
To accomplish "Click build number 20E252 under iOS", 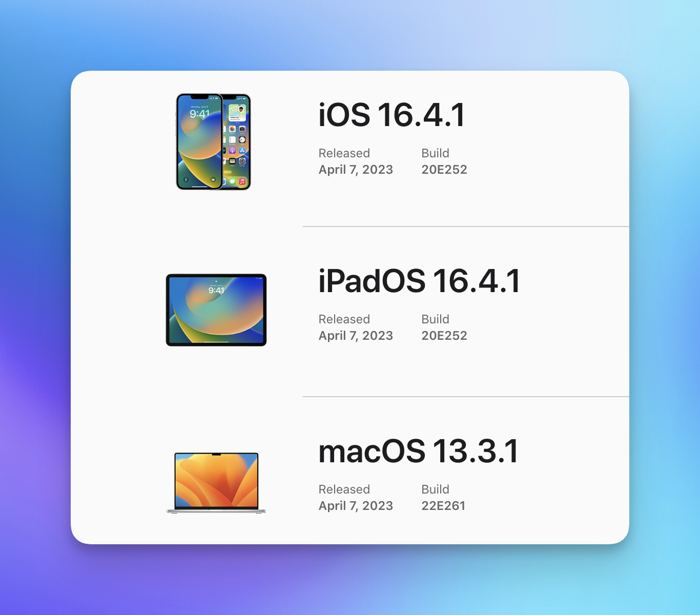I will click(x=444, y=169).
